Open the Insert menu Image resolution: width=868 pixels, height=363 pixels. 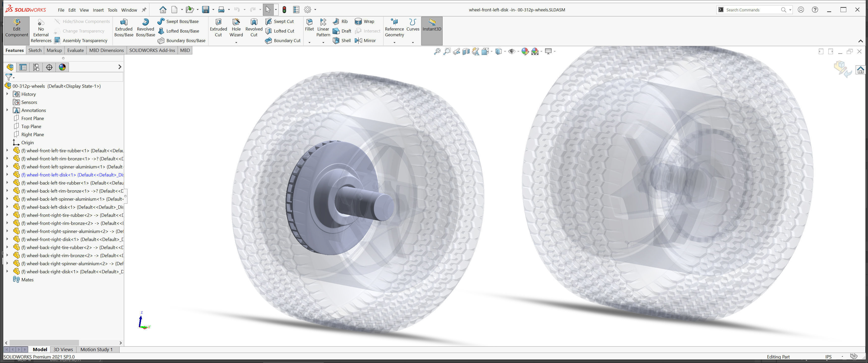pyautogui.click(x=98, y=10)
